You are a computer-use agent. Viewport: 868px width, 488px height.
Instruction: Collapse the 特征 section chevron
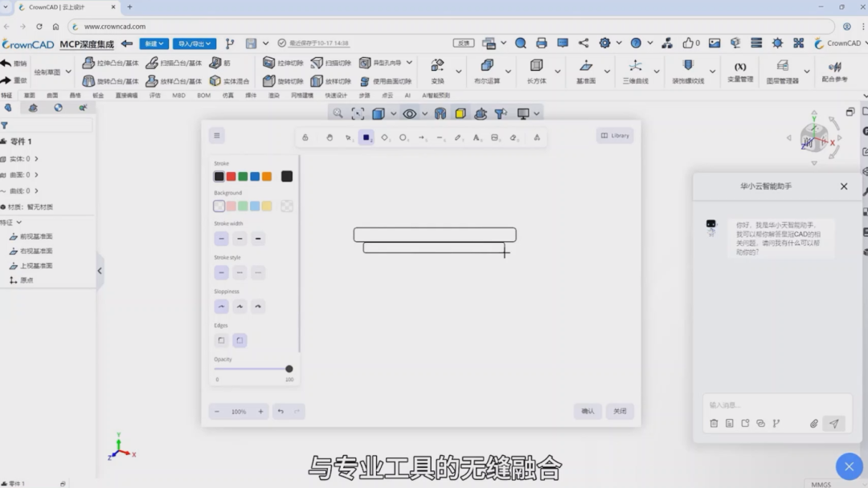click(18, 222)
